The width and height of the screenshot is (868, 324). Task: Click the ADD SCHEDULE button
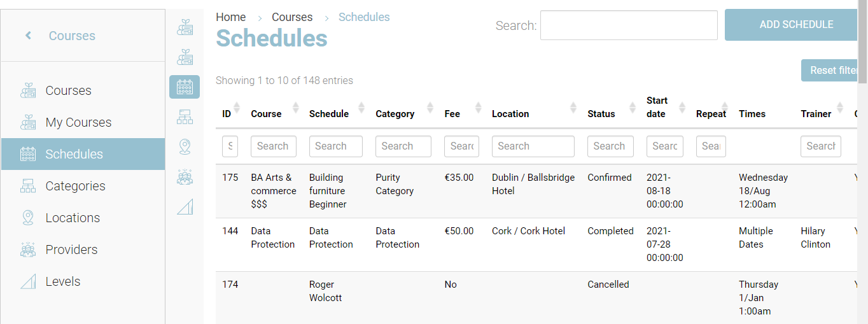[795, 25]
